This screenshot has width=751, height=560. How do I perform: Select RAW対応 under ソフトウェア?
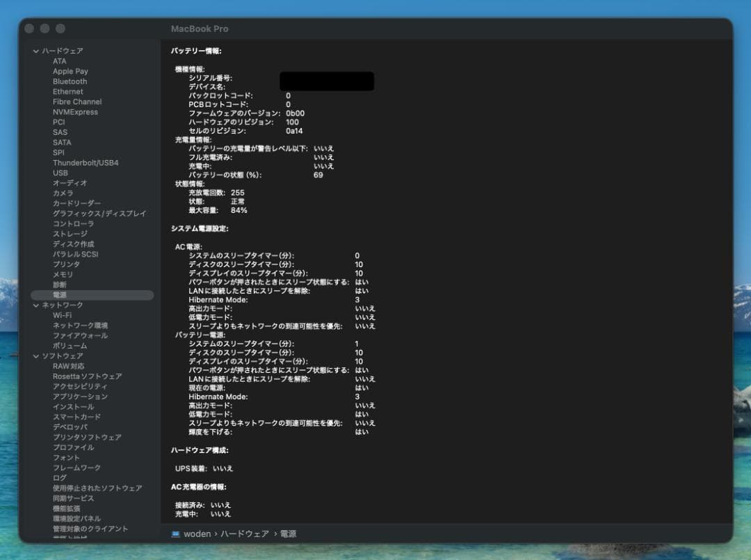coord(68,366)
